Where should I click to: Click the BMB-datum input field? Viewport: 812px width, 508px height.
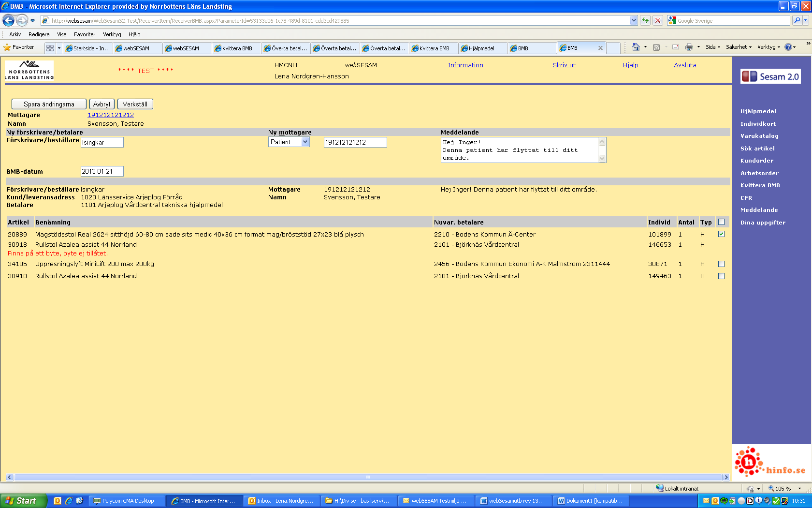tap(102, 171)
